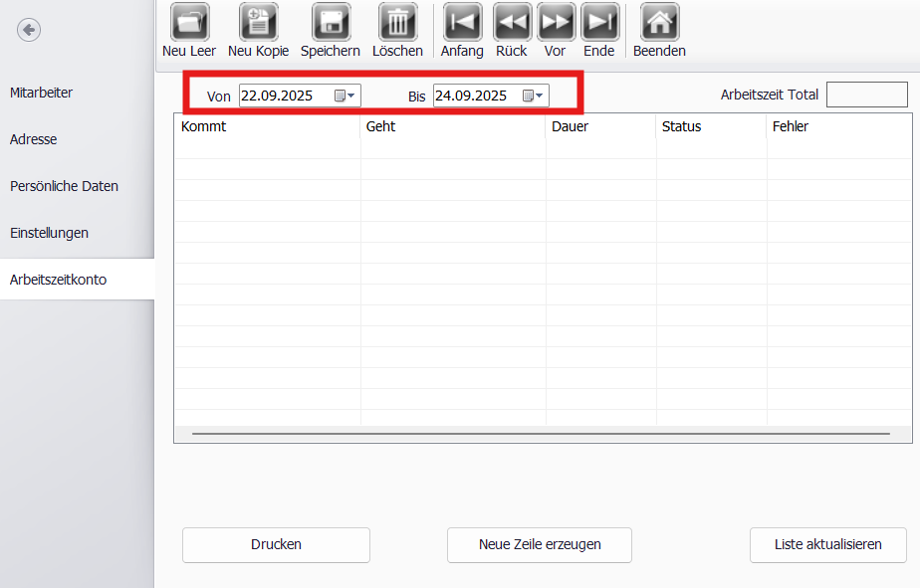The height and width of the screenshot is (588, 920).
Task: Click the Neu Leer folder icon
Action: [189, 22]
